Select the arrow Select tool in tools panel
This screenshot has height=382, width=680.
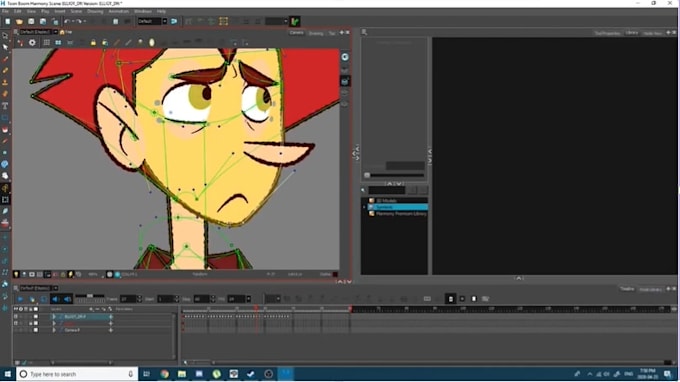click(5, 47)
